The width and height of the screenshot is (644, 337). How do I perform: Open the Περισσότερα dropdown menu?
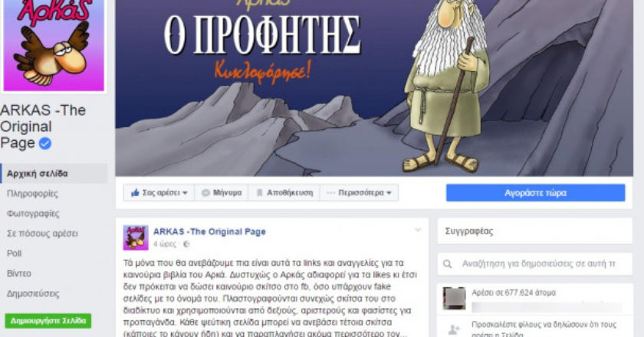[x=359, y=193]
